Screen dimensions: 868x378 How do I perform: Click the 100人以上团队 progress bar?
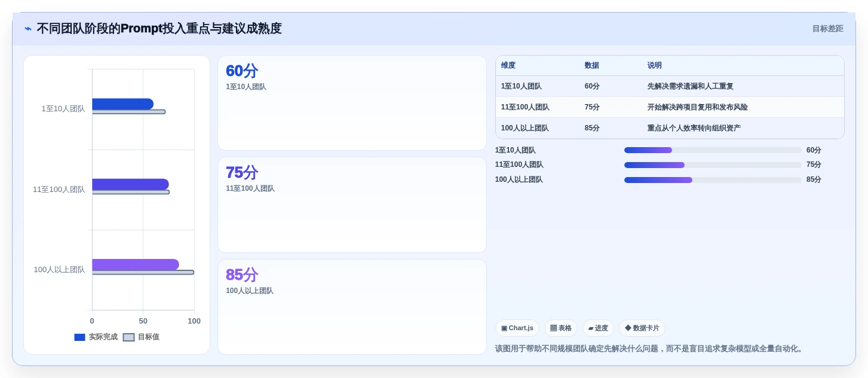(x=713, y=179)
